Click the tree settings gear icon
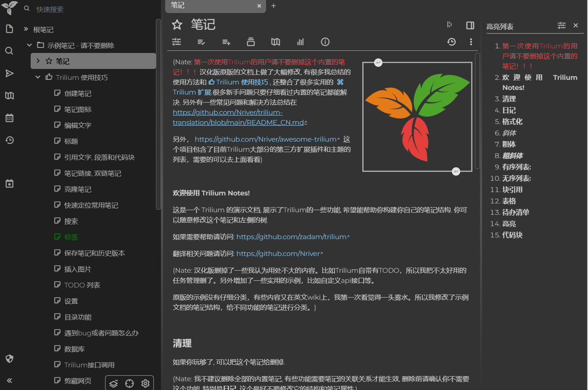The image size is (588, 390). click(145, 383)
